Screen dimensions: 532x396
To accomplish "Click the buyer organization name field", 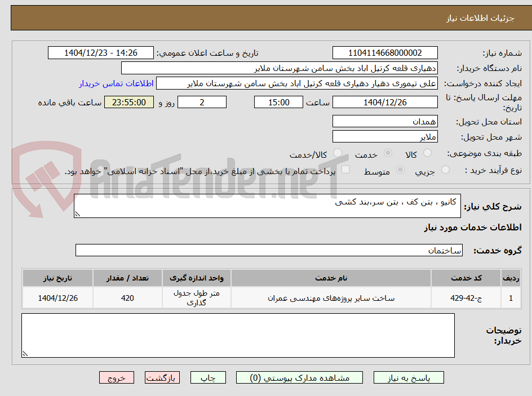I will point(279,68).
